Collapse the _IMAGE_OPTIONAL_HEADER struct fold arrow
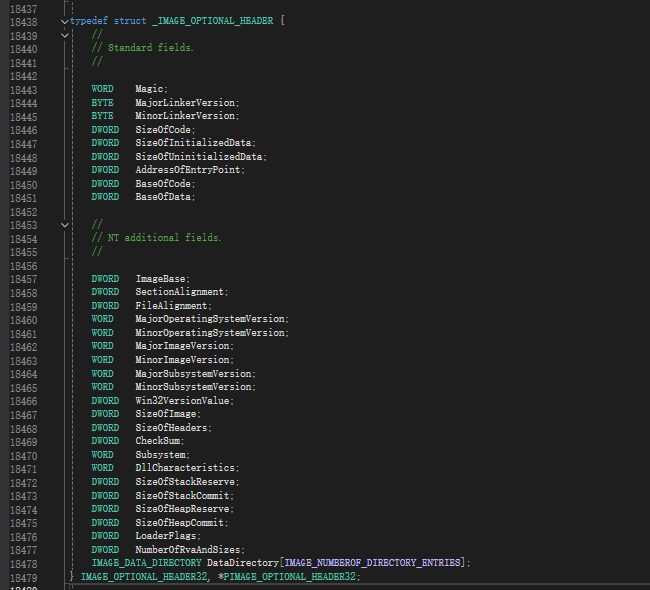This screenshot has width=650, height=590. click(65, 22)
